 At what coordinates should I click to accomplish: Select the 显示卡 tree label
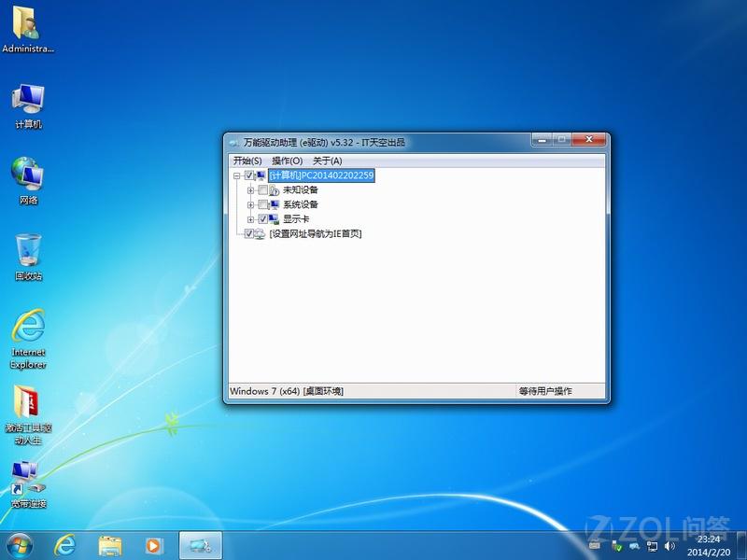pos(296,219)
